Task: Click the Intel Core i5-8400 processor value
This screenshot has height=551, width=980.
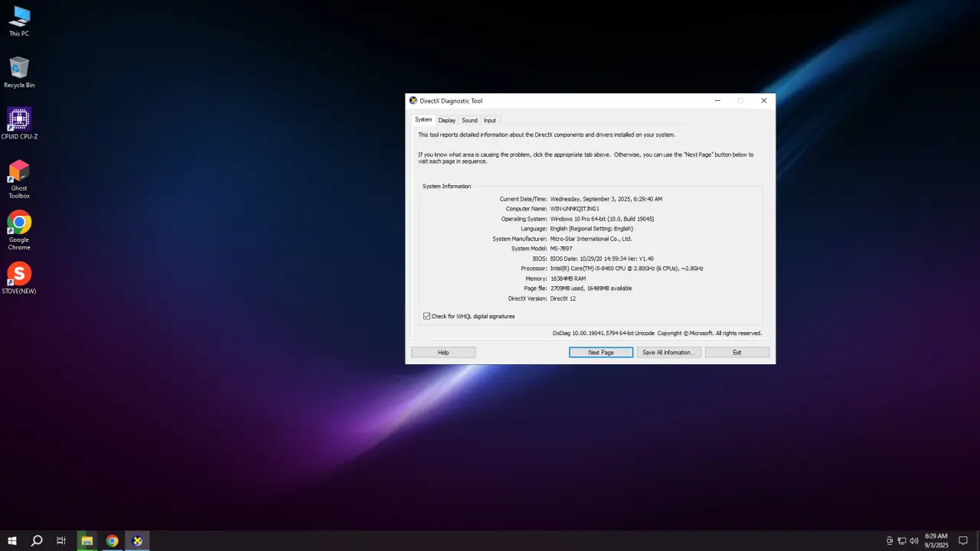Action: 626,269
